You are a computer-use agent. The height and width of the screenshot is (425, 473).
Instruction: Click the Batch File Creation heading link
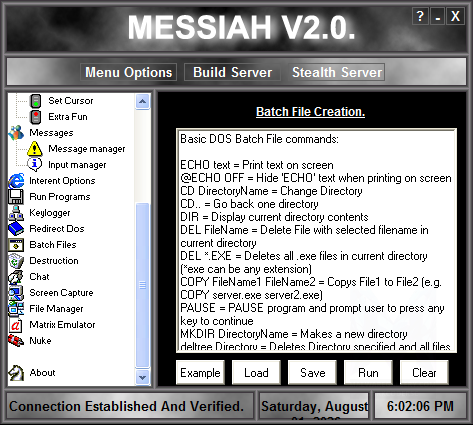310,112
